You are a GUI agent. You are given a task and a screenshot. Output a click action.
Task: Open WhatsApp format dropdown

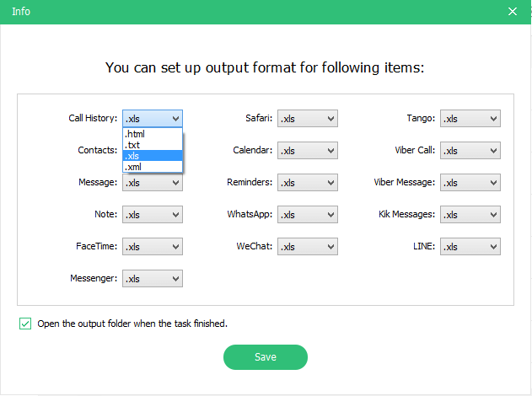click(x=307, y=215)
